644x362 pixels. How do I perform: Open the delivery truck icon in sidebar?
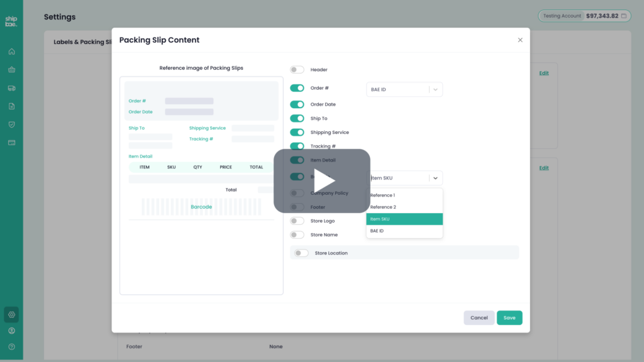click(x=11, y=88)
